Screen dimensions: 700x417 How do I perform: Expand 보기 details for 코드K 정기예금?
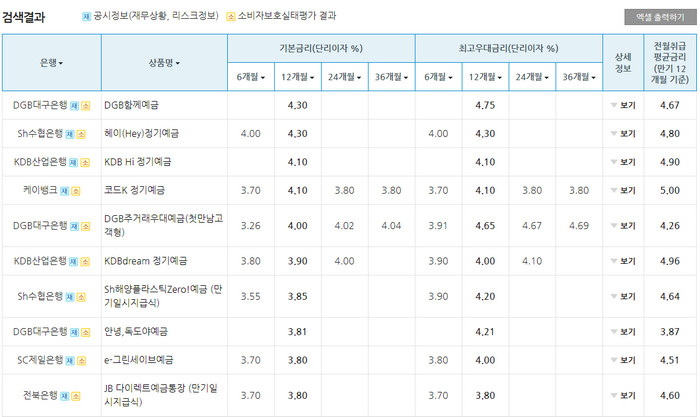point(623,190)
